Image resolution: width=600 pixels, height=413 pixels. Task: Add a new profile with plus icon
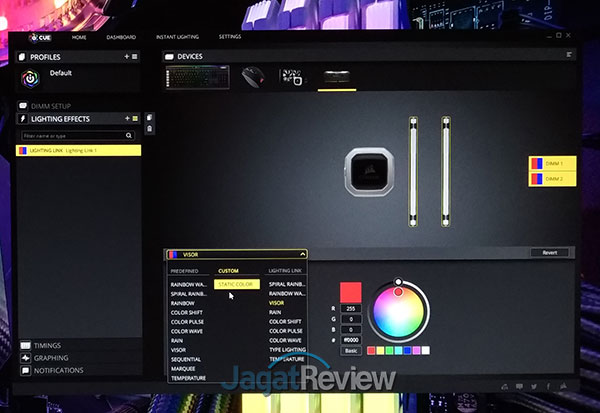126,57
